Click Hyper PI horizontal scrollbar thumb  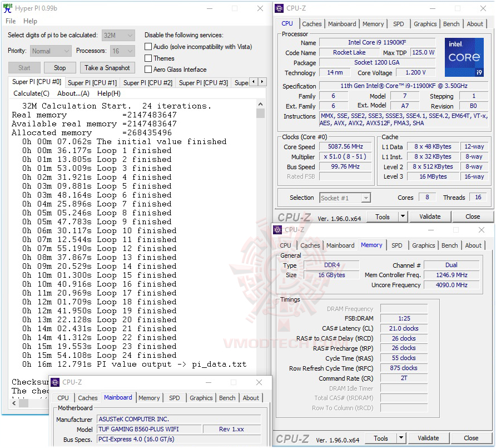point(23,403)
